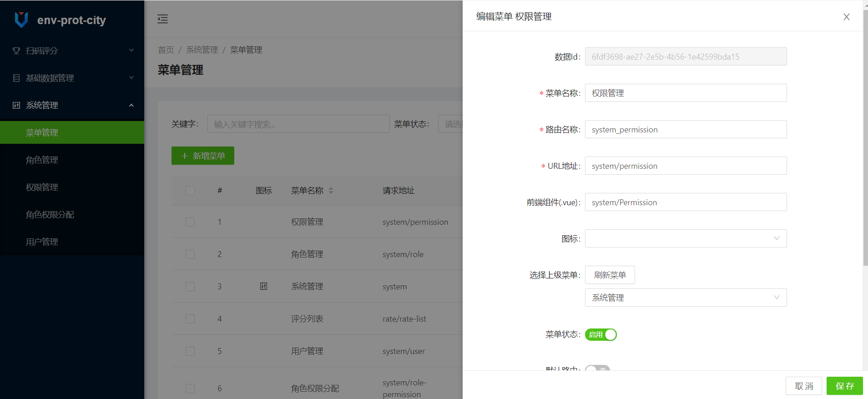Close the 编辑菜单 drawer with X

tap(846, 17)
